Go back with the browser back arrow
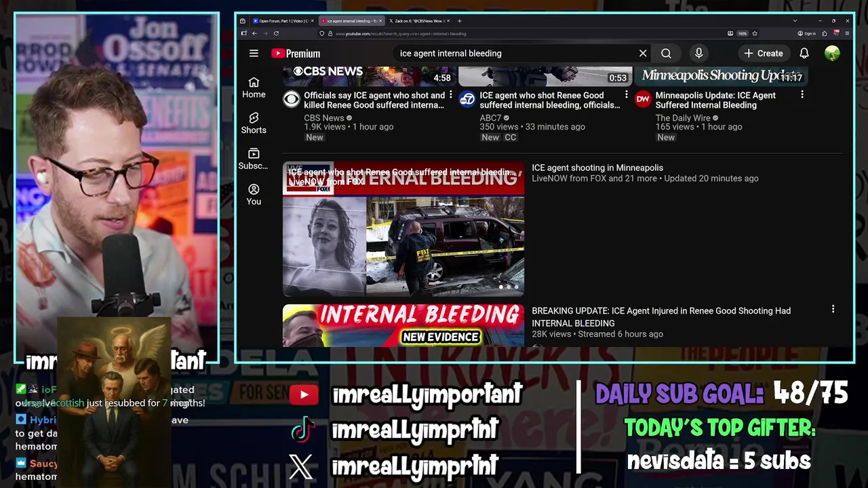This screenshot has width=868, height=488. click(x=254, y=33)
